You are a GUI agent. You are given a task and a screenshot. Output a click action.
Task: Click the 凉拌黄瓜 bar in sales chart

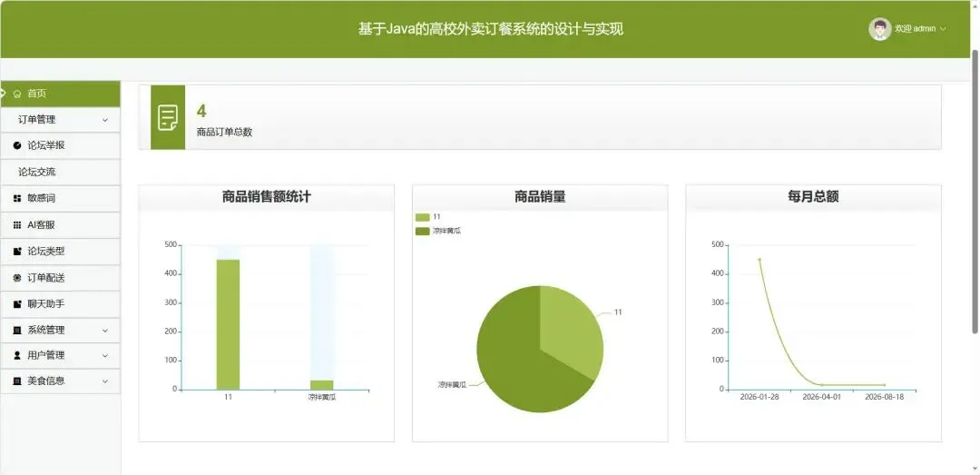click(x=322, y=385)
